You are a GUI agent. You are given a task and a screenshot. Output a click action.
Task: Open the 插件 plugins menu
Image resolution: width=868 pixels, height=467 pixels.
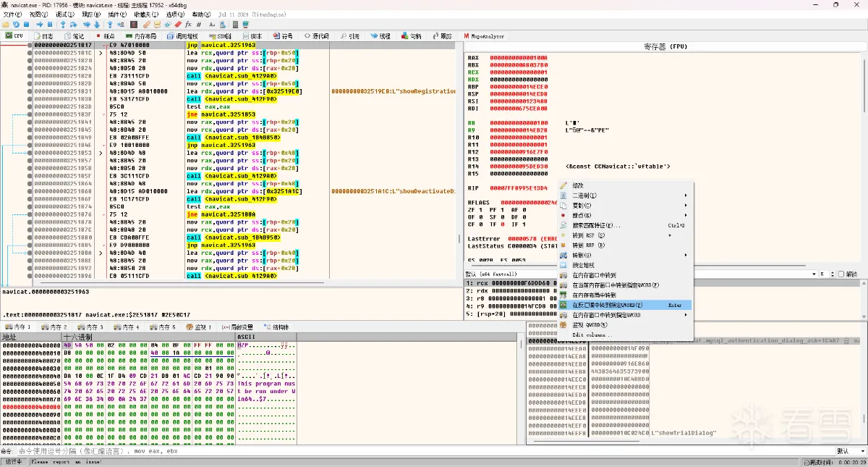click(116, 14)
